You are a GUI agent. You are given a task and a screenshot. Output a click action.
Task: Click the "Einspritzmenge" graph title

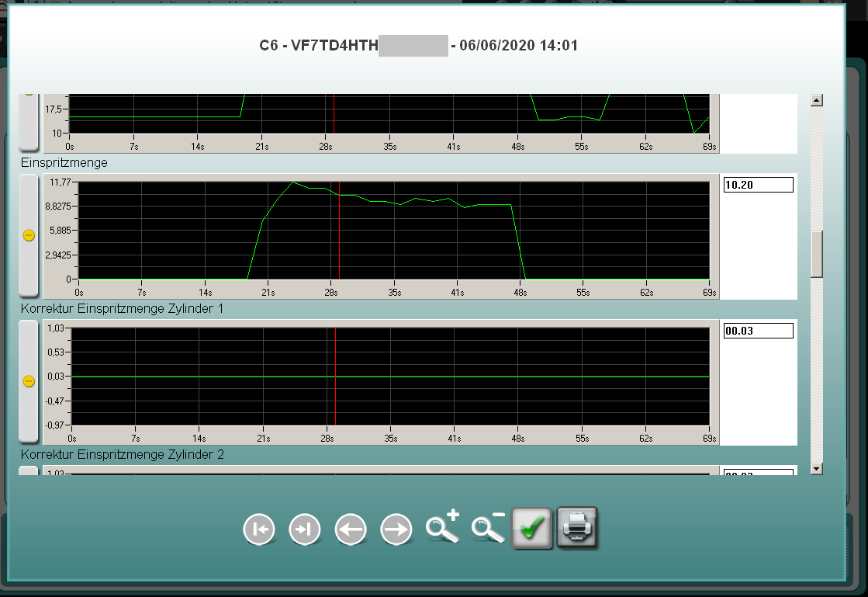pos(64,163)
